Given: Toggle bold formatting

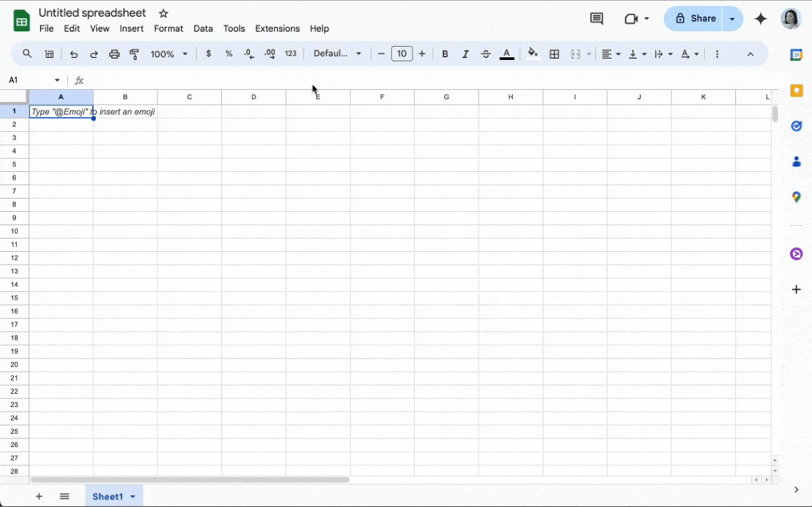Looking at the screenshot, I should tap(445, 54).
